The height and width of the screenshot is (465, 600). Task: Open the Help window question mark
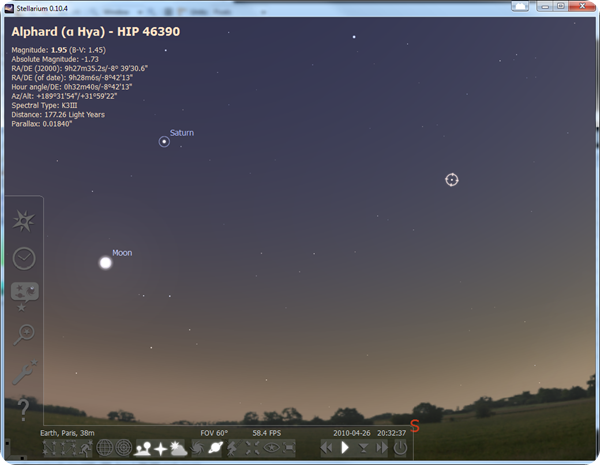click(23, 410)
